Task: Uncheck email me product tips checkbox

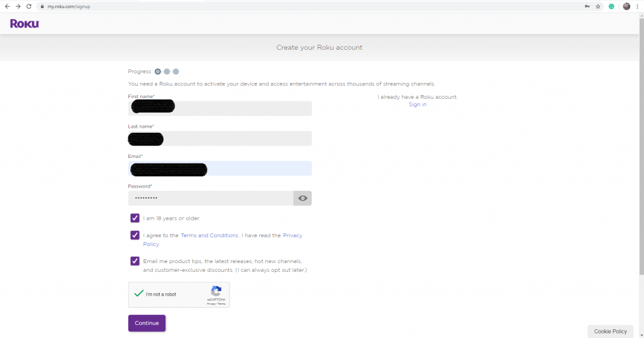Action: click(x=135, y=261)
